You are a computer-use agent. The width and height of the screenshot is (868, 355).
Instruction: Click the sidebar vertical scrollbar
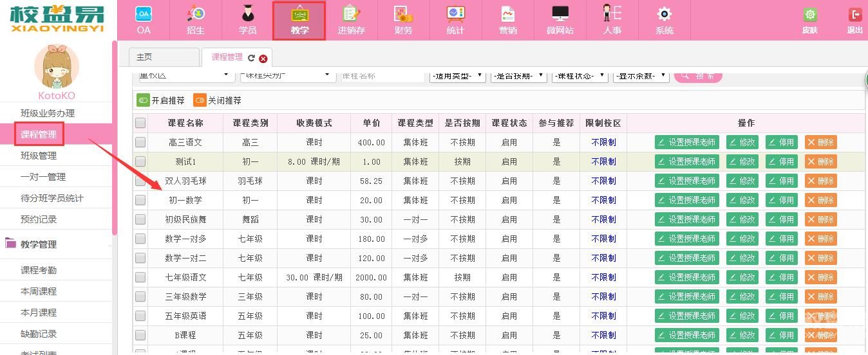point(115,138)
